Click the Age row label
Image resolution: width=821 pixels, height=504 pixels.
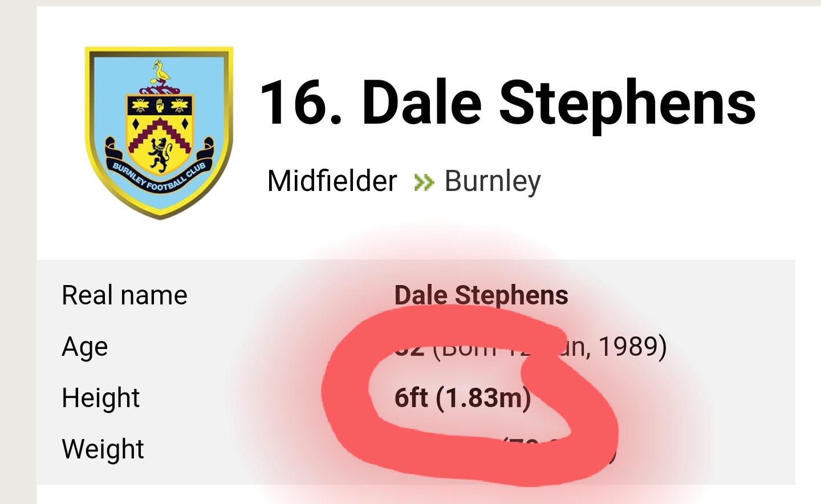pos(84,347)
